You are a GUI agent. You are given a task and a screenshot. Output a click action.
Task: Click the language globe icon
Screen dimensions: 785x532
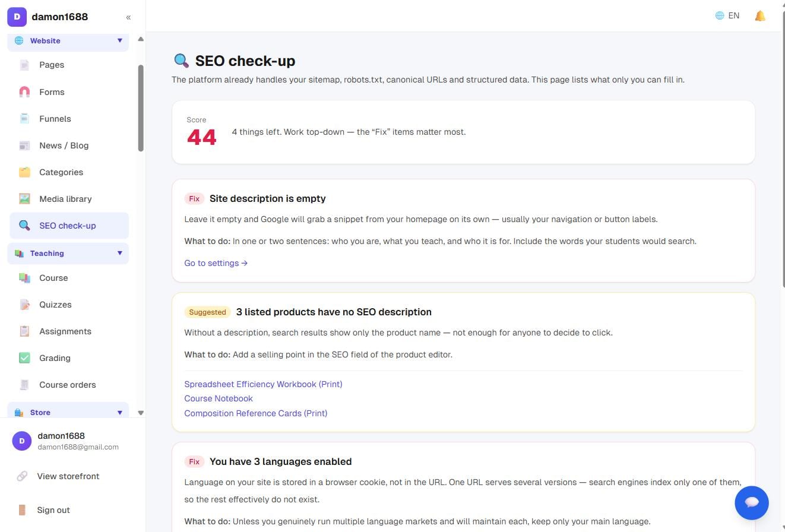click(720, 16)
